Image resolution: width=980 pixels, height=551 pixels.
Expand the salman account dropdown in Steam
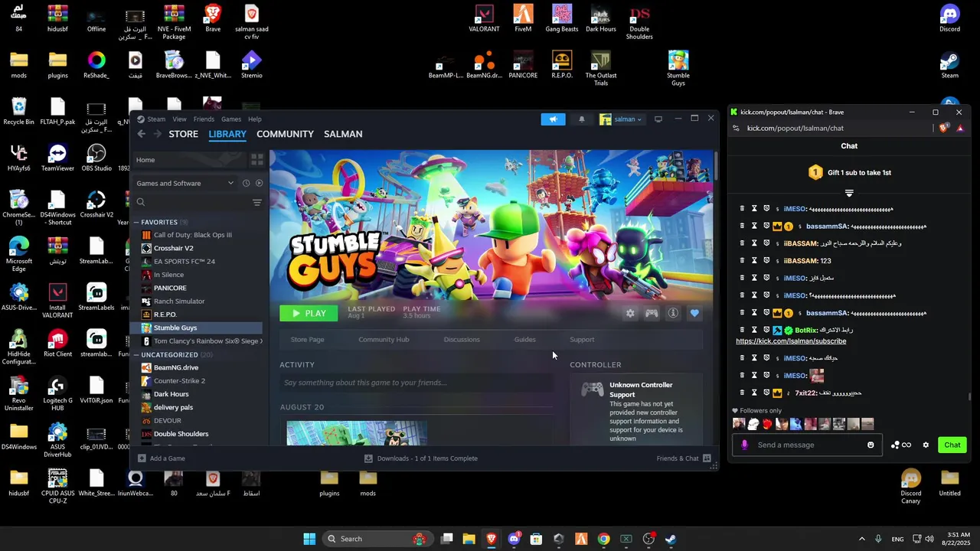click(x=621, y=119)
